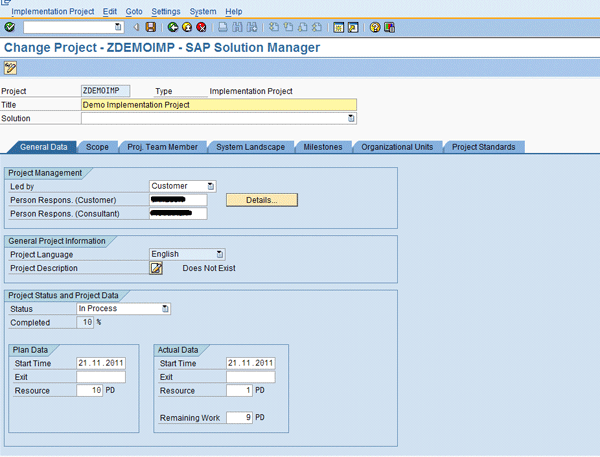600x457 pixels.
Task: Click the yellow Help question mark icon
Action: pos(375,27)
